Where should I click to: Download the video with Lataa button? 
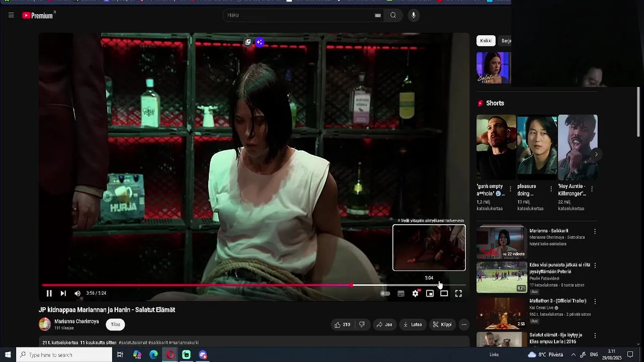pyautogui.click(x=413, y=325)
